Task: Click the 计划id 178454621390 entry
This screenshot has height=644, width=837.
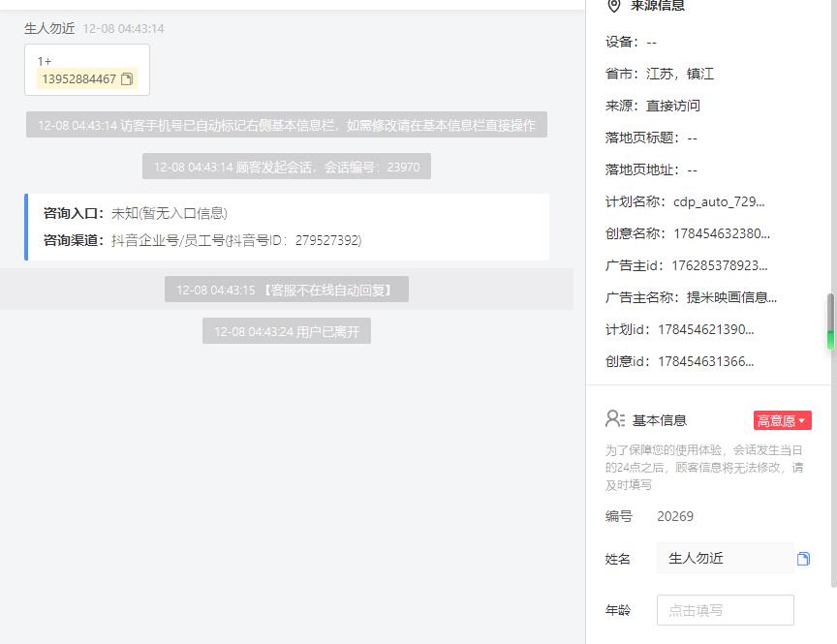Action: [x=679, y=329]
